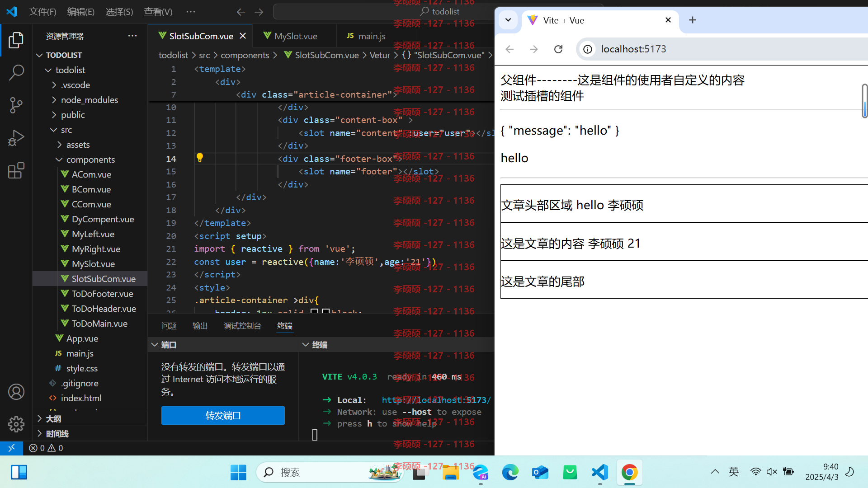868x488 pixels.
Task: Open Microsoft Edge from taskbar
Action: coord(510,472)
